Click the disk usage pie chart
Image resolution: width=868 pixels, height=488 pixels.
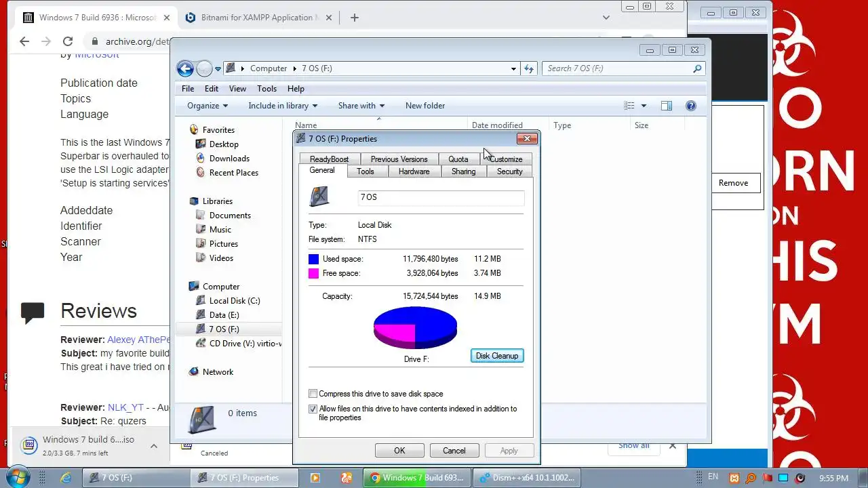click(x=415, y=327)
